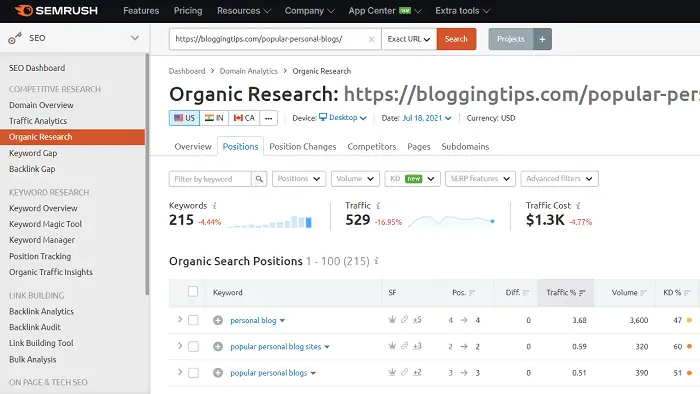Click the more countries ellipsis button
700x394 pixels.
pos(268,118)
